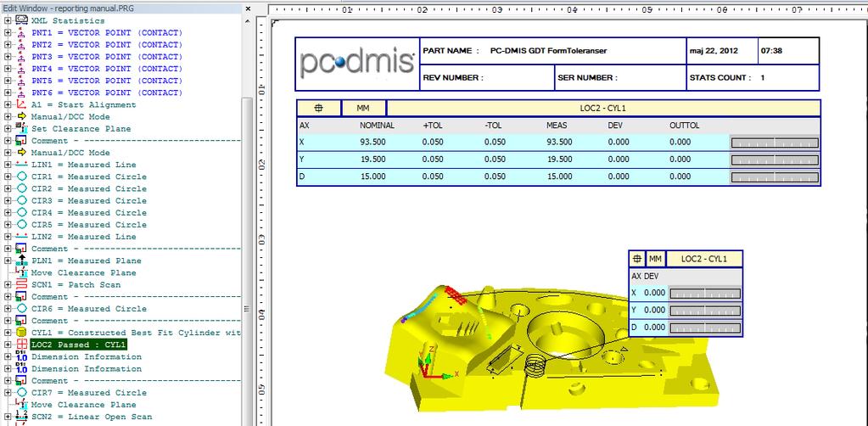
Task: Click the LOC2 - CYL1 report table header
Action: click(602, 108)
